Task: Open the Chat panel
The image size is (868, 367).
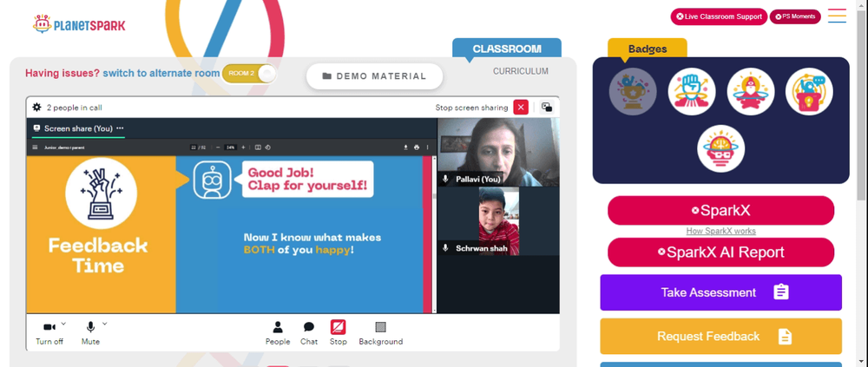Action: tap(309, 333)
